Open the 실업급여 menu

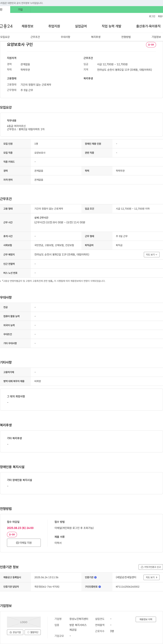pyautogui.click(x=81, y=26)
